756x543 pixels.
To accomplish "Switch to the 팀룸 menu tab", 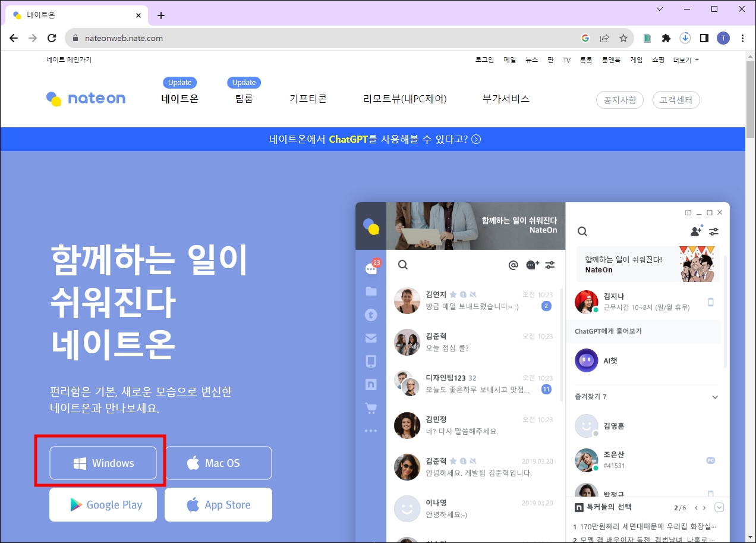I will click(x=244, y=99).
